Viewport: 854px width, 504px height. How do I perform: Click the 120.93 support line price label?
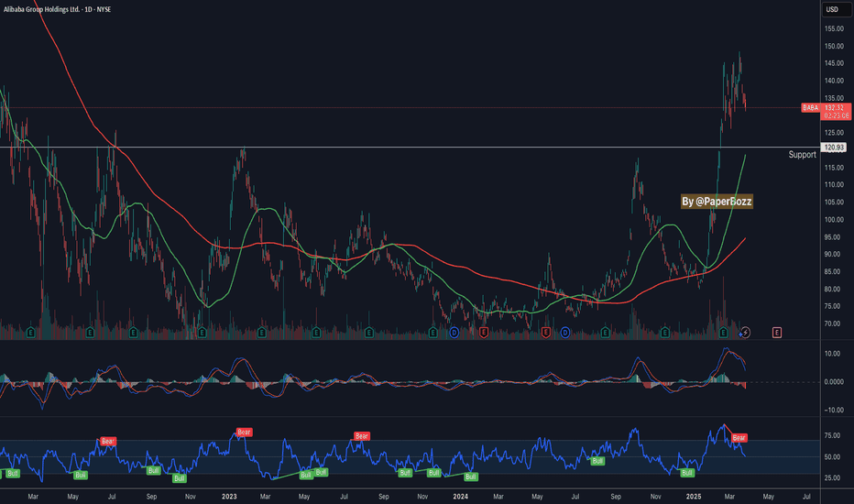(x=834, y=148)
